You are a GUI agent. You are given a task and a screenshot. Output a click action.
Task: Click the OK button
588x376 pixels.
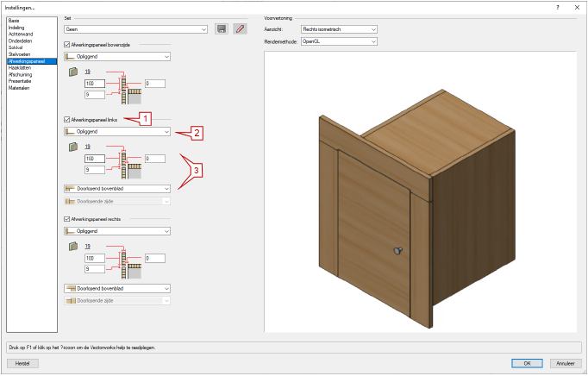[x=527, y=363]
